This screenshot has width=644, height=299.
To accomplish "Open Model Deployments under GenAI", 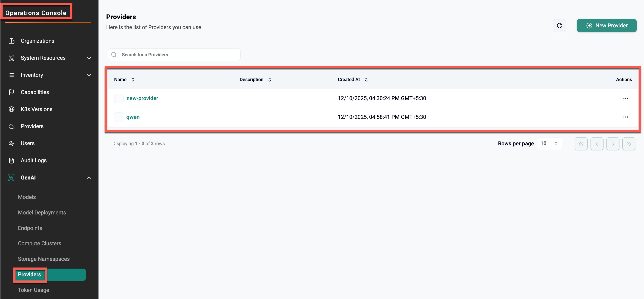I will [42, 212].
